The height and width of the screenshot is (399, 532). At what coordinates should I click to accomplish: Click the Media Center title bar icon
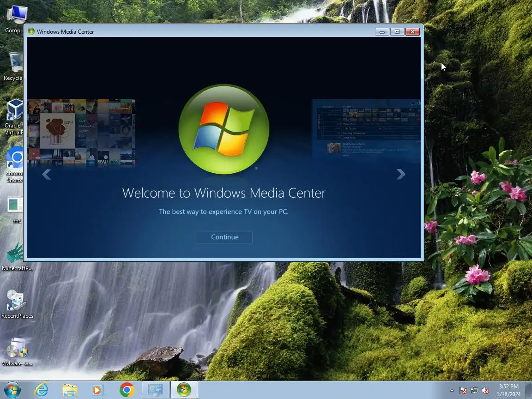click(31, 31)
